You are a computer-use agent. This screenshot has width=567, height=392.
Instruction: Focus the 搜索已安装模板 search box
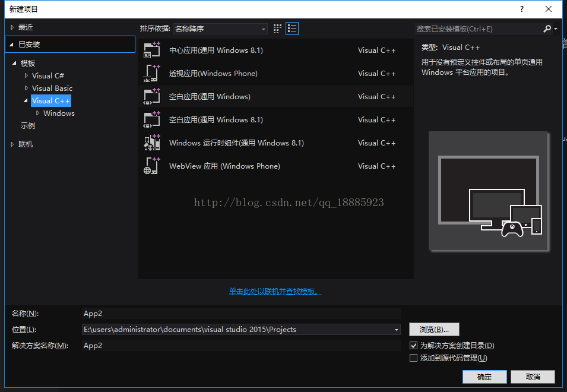point(478,29)
